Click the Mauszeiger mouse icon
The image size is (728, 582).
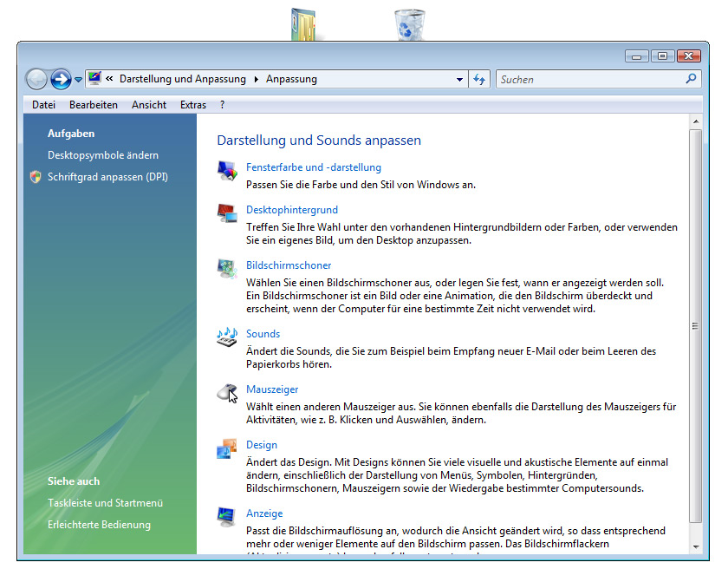(227, 393)
